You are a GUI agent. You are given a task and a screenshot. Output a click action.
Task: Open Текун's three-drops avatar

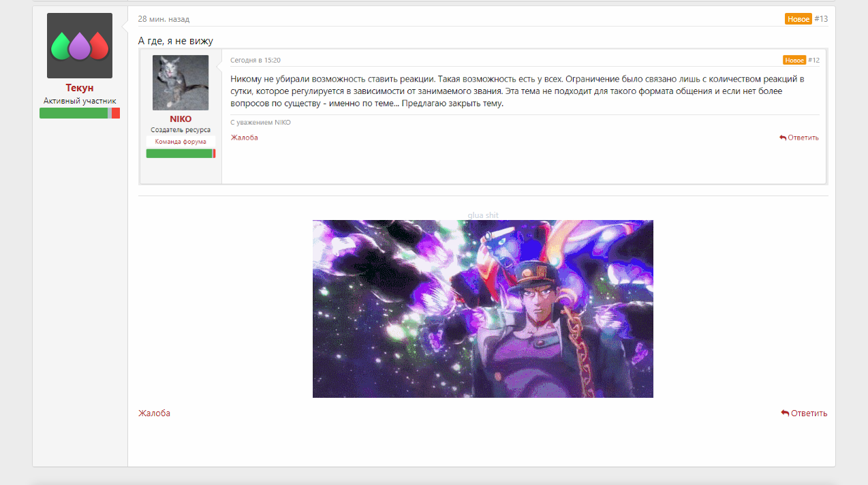pos(80,46)
